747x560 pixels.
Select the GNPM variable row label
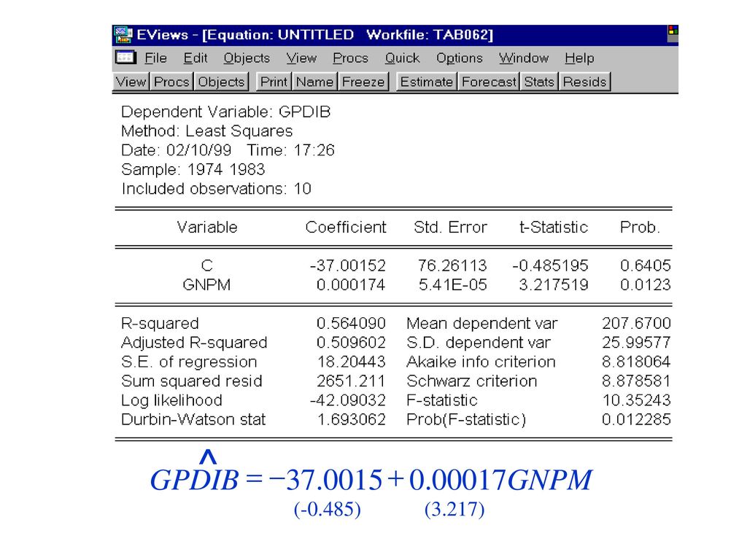(x=206, y=285)
